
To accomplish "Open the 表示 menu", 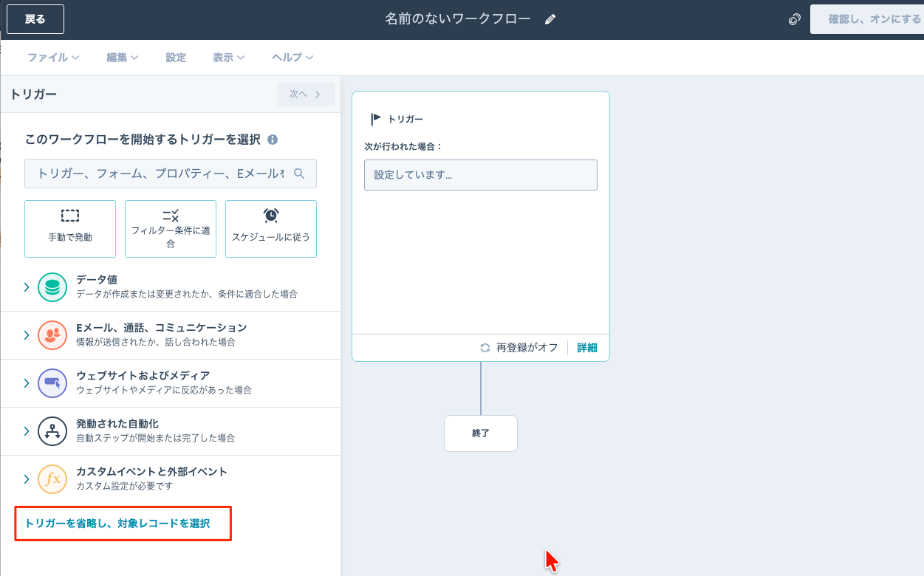I will click(229, 58).
